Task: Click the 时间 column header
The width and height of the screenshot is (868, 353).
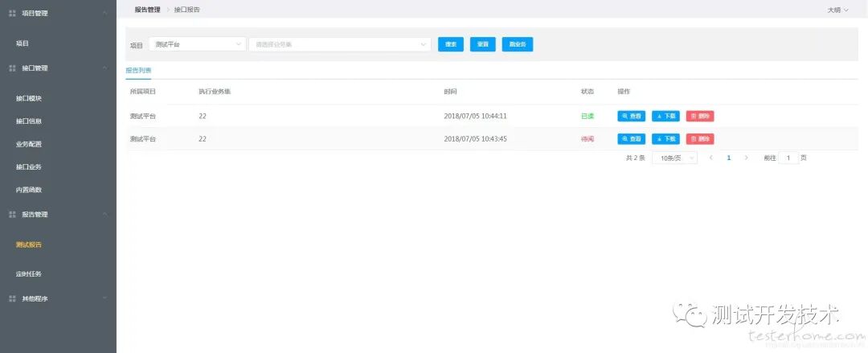Action: point(451,92)
